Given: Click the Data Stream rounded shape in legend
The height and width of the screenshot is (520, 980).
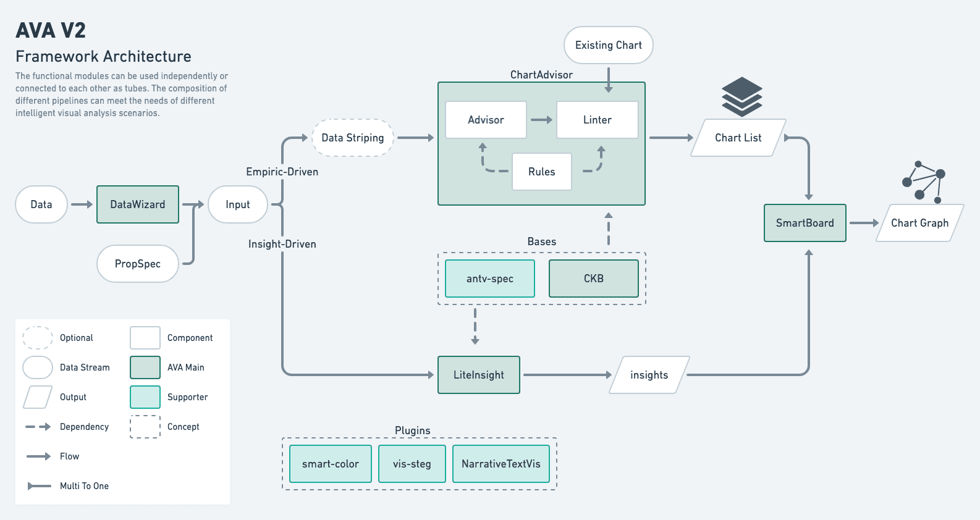Looking at the screenshot, I should pos(38,367).
